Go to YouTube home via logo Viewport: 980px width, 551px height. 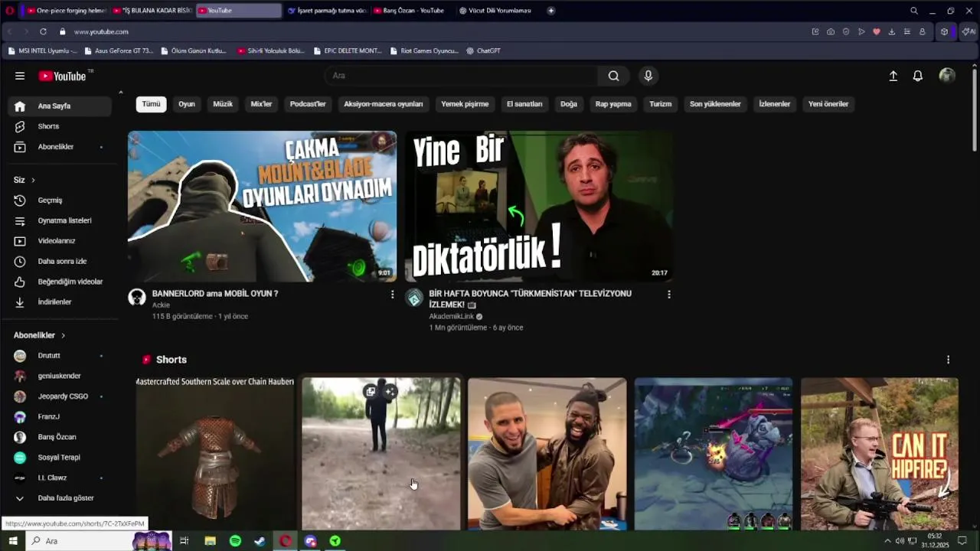pyautogui.click(x=63, y=76)
